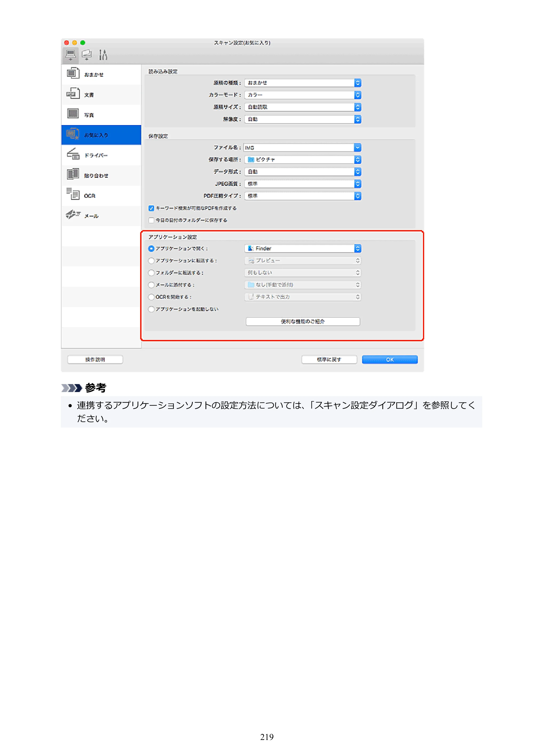Click the 標準に戻す button

329,360
